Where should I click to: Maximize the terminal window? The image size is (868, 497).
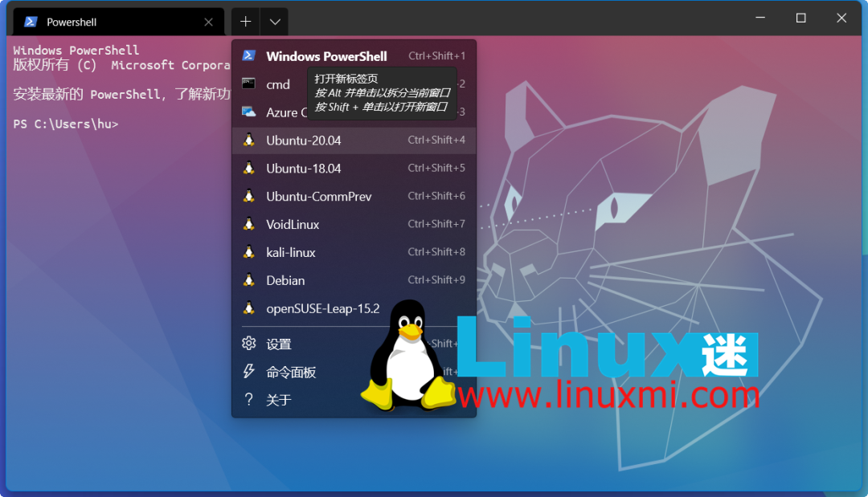point(801,18)
